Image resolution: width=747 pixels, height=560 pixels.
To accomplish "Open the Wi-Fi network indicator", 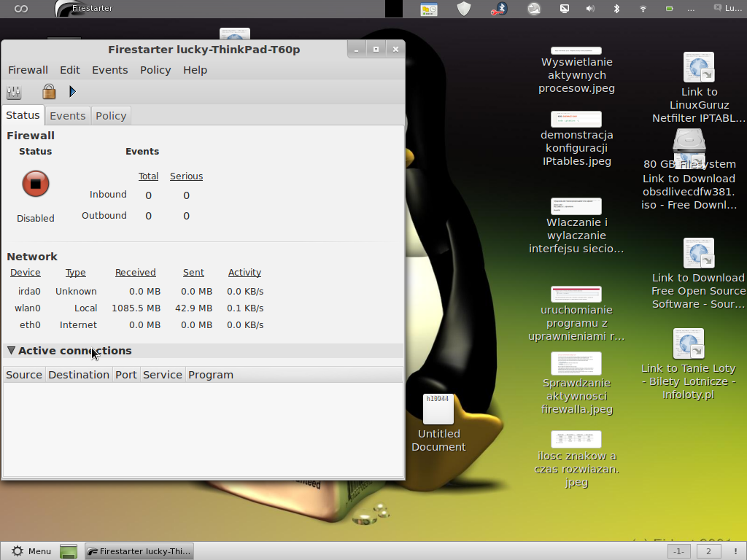I will pyautogui.click(x=643, y=9).
